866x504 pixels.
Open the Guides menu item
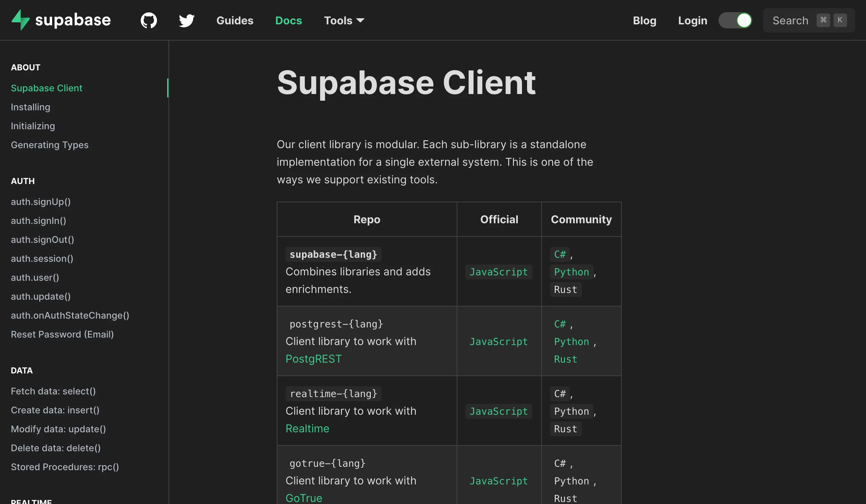234,20
